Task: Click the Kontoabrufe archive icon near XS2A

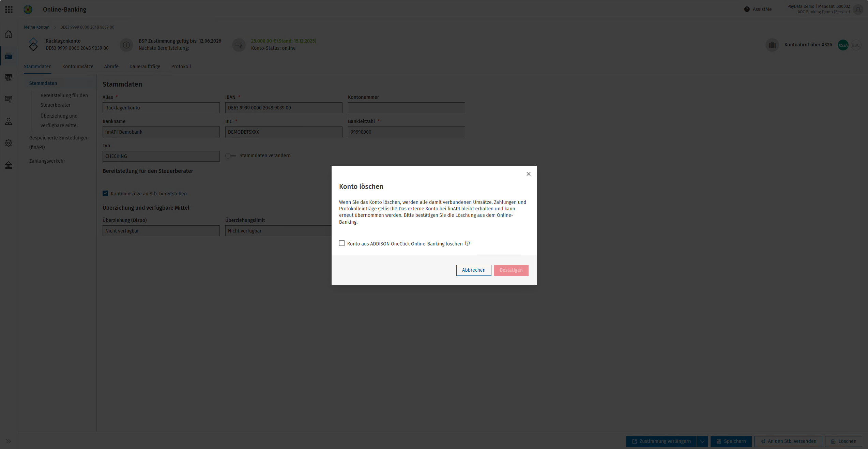Action: click(772, 45)
